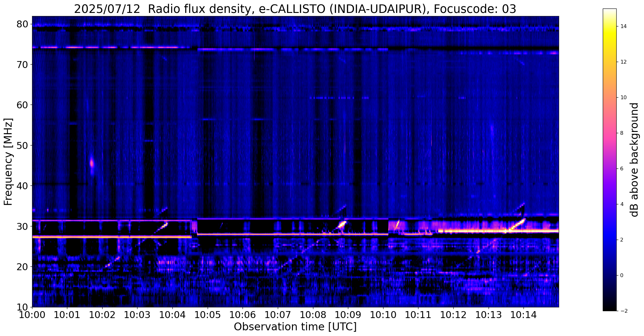Click the colorbar at the 14 dB level

pos(609,26)
